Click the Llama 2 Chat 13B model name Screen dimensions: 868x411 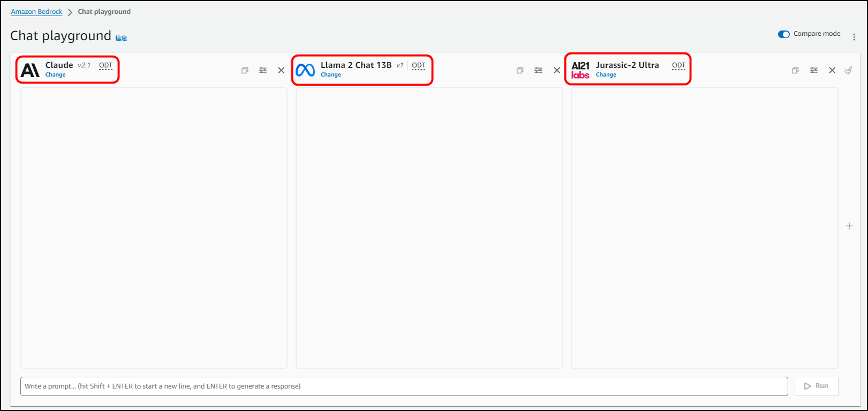point(356,65)
